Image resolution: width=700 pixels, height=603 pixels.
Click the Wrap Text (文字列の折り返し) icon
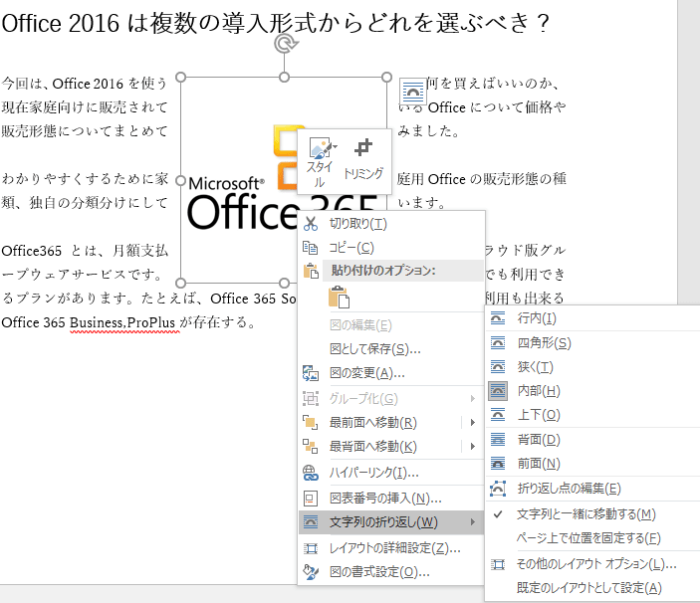click(x=311, y=521)
